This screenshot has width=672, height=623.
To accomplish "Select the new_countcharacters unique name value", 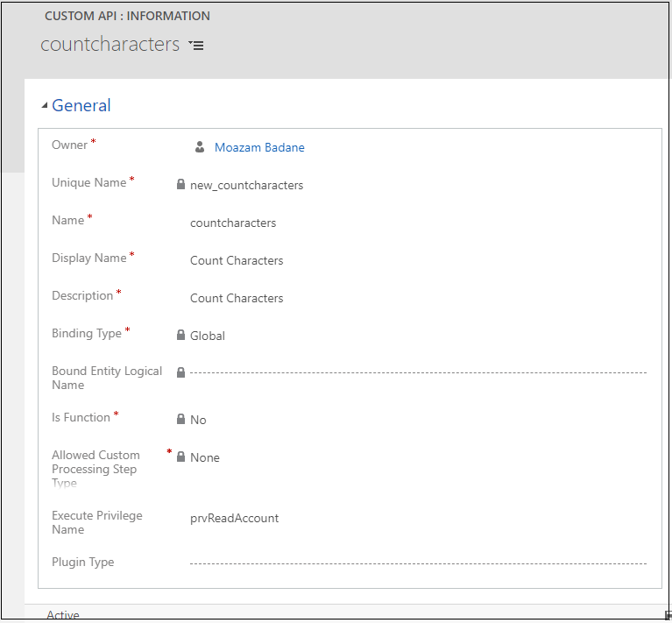I will click(x=246, y=185).
